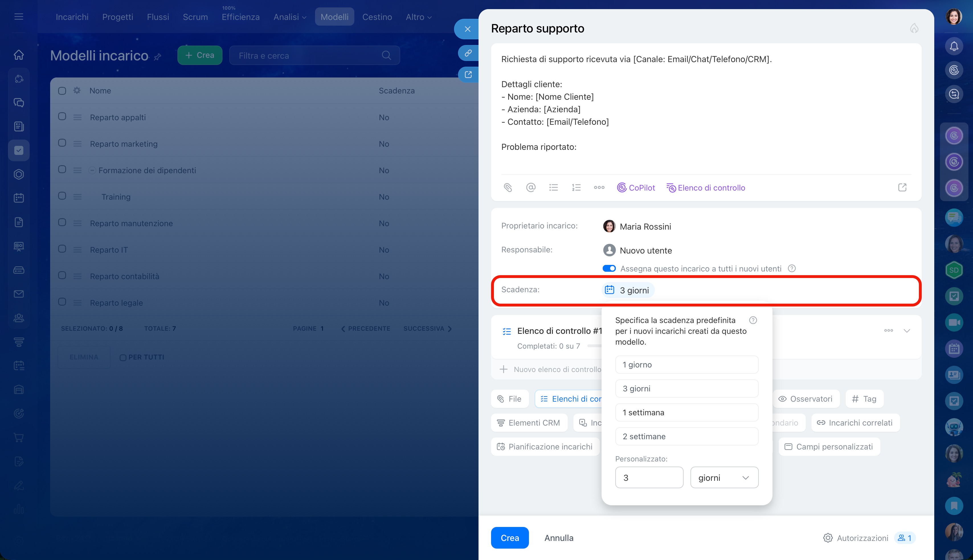Open help icon next to deadline description
Viewport: 973px width, 560px height.
click(x=753, y=320)
